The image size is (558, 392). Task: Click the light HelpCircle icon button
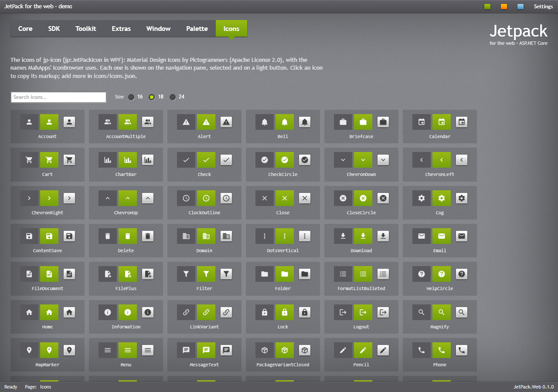462,274
